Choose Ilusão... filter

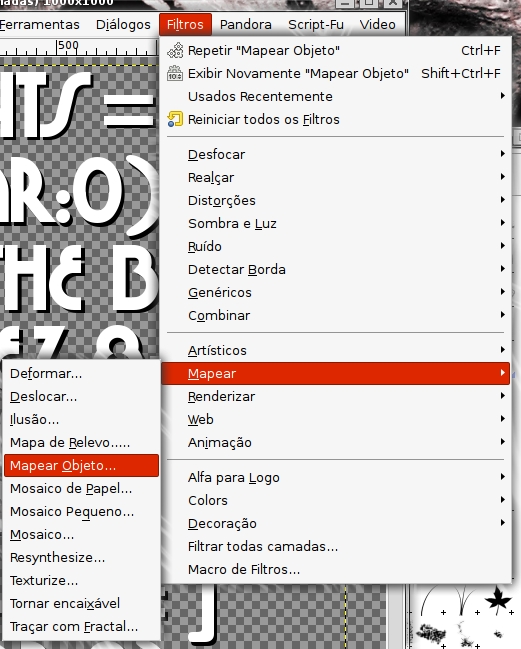(81, 419)
